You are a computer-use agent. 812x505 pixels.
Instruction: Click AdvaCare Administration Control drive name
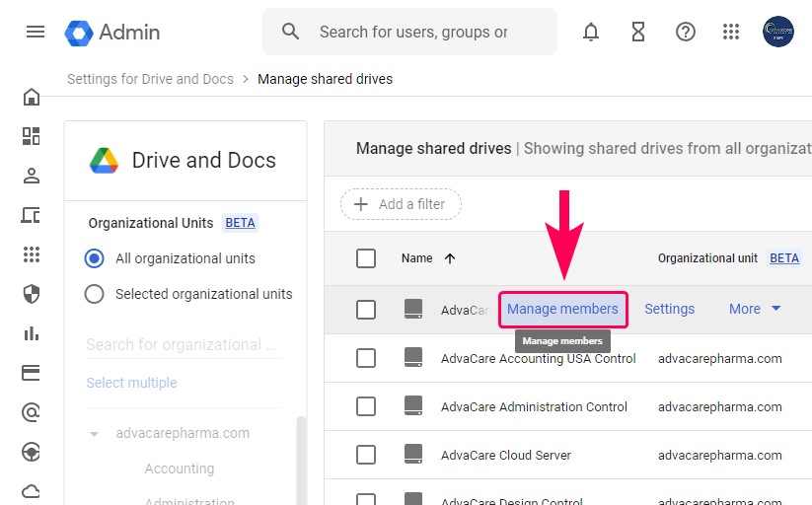tap(534, 406)
